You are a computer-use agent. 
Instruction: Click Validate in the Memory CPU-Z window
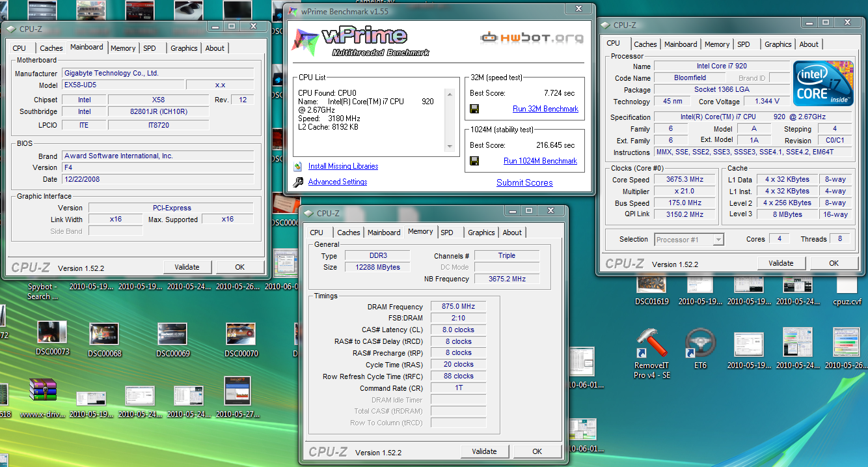coord(484,451)
